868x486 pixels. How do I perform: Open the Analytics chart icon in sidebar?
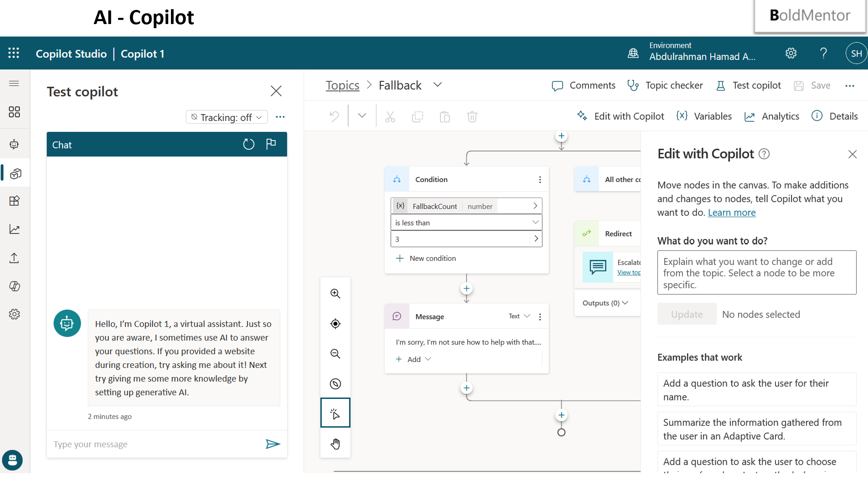point(14,229)
